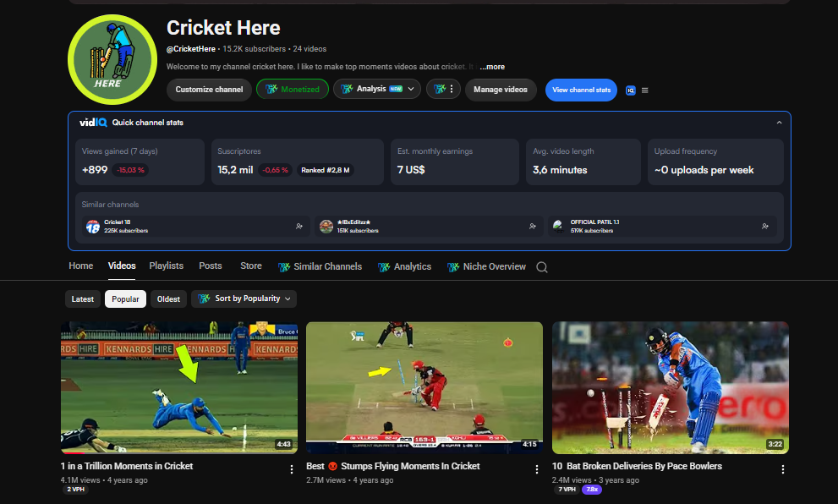Open the Niche Overview tab

pyautogui.click(x=486, y=266)
